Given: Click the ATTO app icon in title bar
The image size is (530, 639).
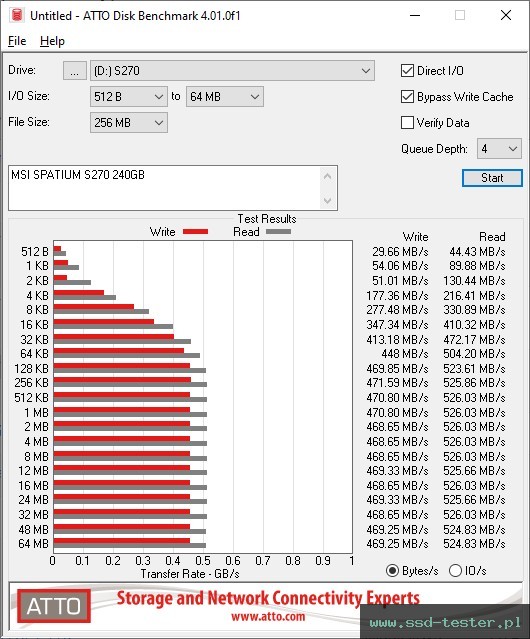Looking at the screenshot, I should tap(17, 15).
